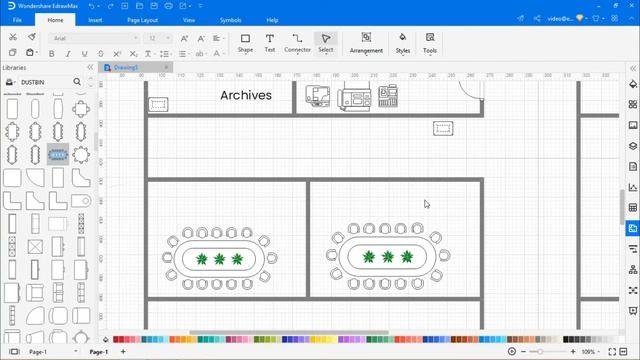The height and width of the screenshot is (360, 640).
Task: Toggle Subscript formatting
Action: pyautogui.click(x=133, y=54)
